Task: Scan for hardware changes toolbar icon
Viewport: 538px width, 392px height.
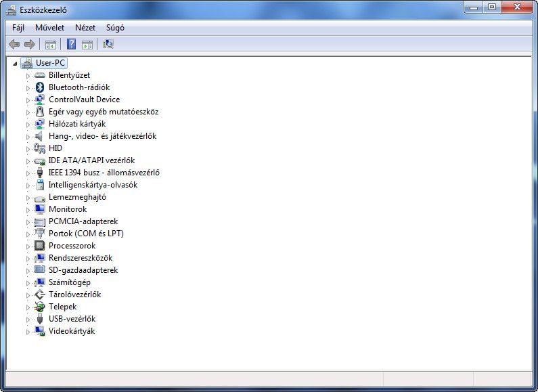Action: coord(108,44)
